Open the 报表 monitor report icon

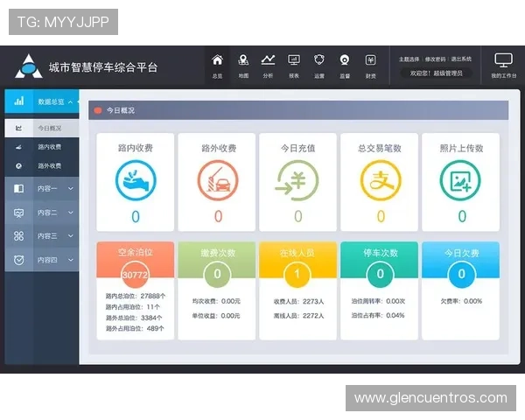pyautogui.click(x=294, y=60)
